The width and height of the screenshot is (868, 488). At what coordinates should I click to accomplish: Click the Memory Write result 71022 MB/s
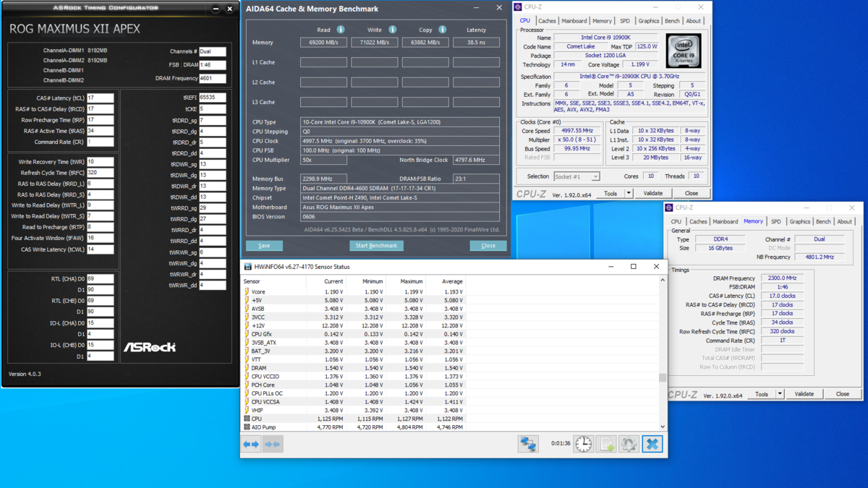coord(374,43)
